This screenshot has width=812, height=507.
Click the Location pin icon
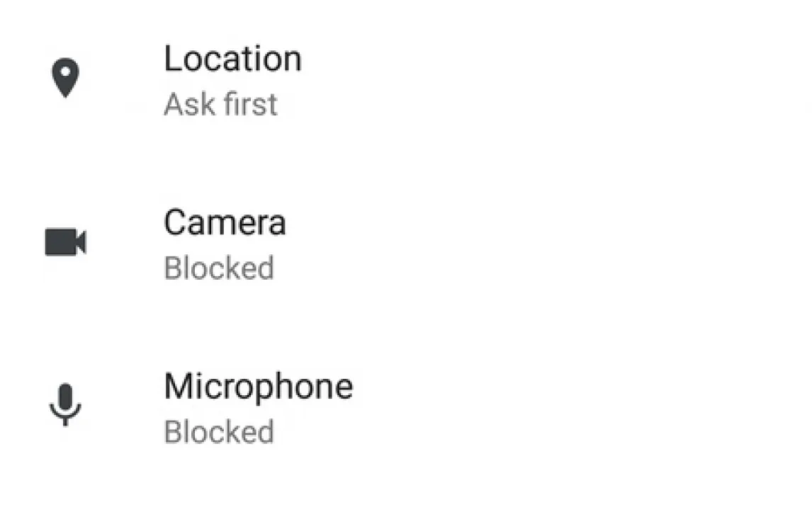(65, 78)
